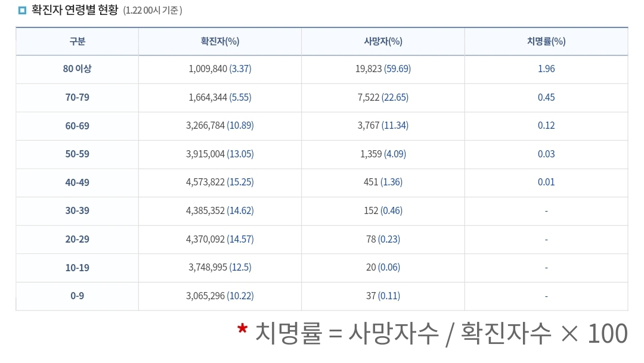Click fatality rate value '0.12'
Viewport: 644px width, 363px height.
pyautogui.click(x=546, y=126)
